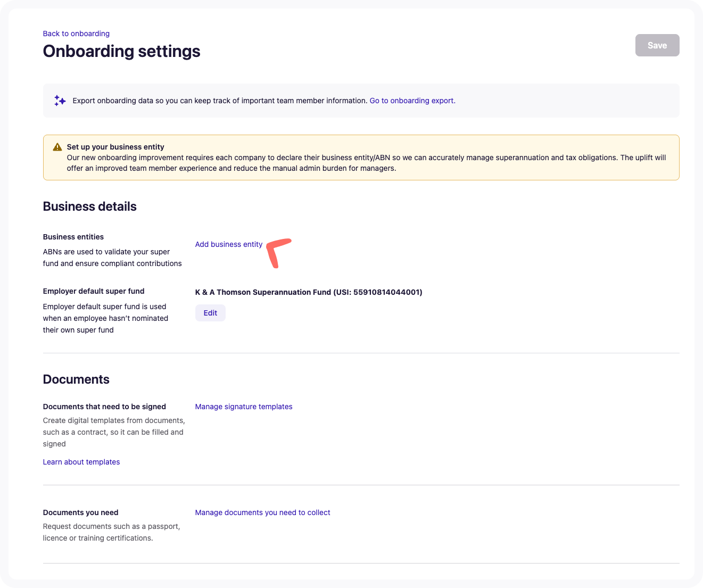This screenshot has height=588, width=703.
Task: Open Manage documents you need to collect
Action: click(x=262, y=512)
